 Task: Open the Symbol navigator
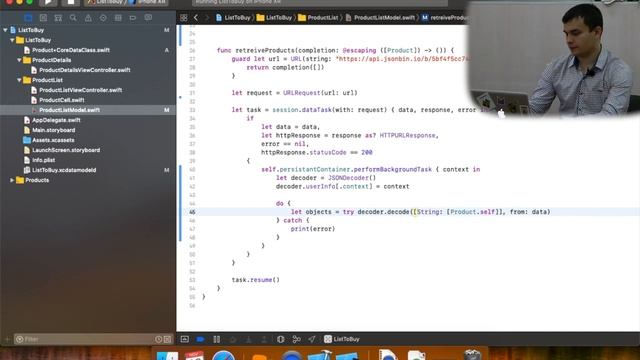(x=58, y=18)
